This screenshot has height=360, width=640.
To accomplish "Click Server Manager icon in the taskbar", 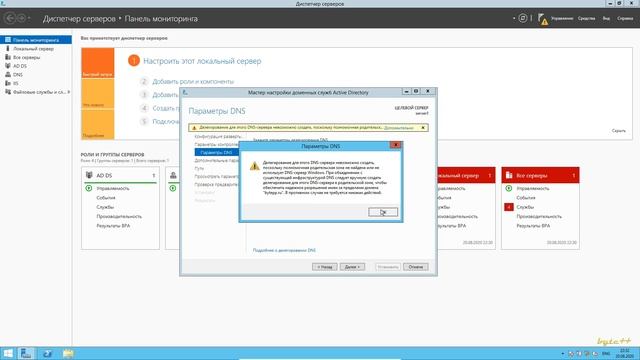I will pos(26,353).
